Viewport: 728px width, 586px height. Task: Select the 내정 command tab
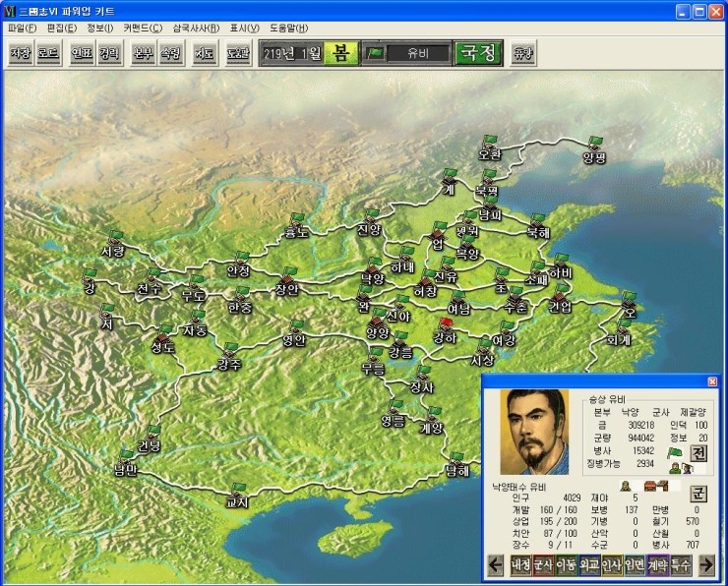(520, 565)
